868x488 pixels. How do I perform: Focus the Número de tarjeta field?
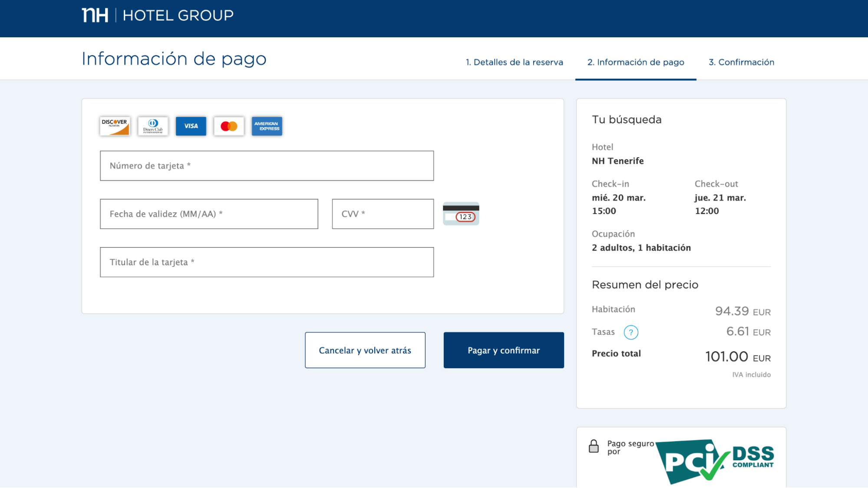pos(267,166)
